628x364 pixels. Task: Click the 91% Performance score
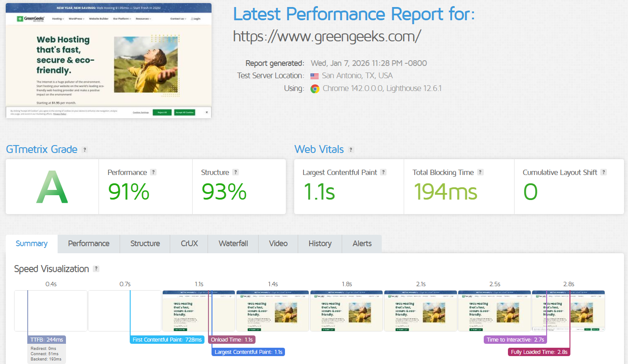click(129, 192)
